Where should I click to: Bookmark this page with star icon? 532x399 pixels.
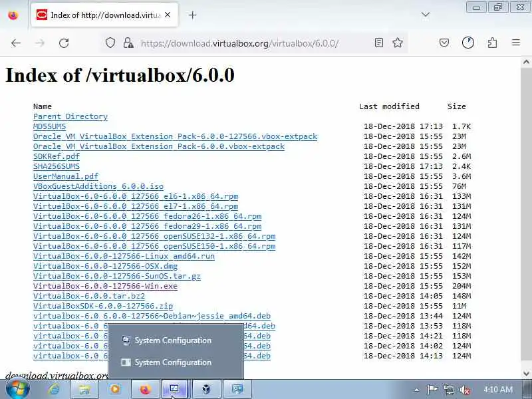coord(397,43)
